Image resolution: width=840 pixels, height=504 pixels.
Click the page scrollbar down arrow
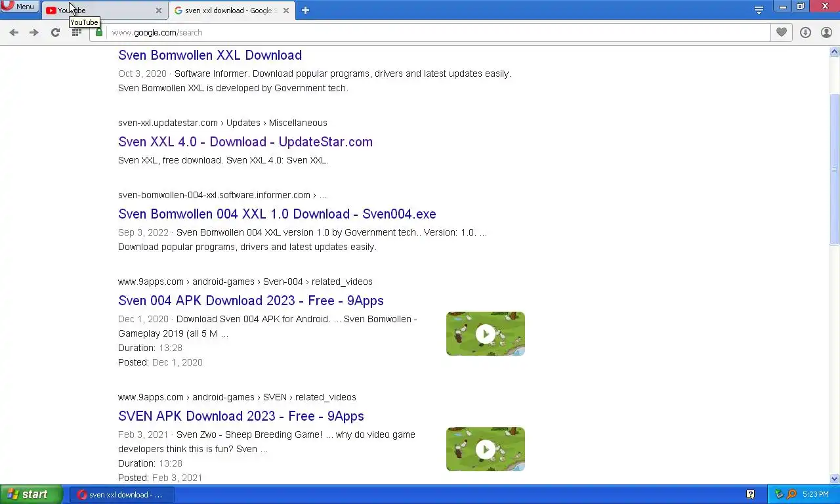click(x=835, y=478)
